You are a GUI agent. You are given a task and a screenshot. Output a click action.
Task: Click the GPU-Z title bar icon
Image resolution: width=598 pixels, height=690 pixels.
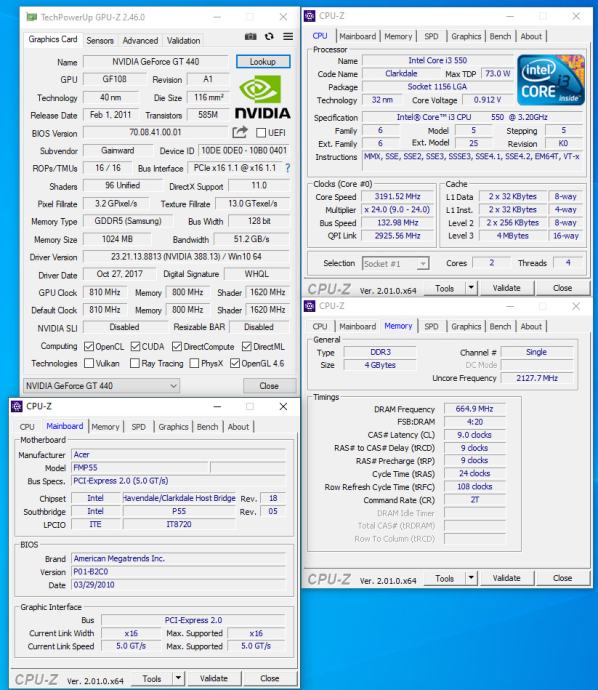[x=31, y=17]
